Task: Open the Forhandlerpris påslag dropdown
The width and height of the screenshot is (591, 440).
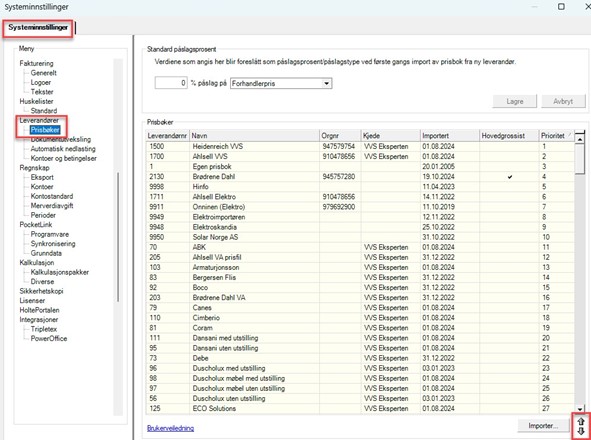Action: 326,83
